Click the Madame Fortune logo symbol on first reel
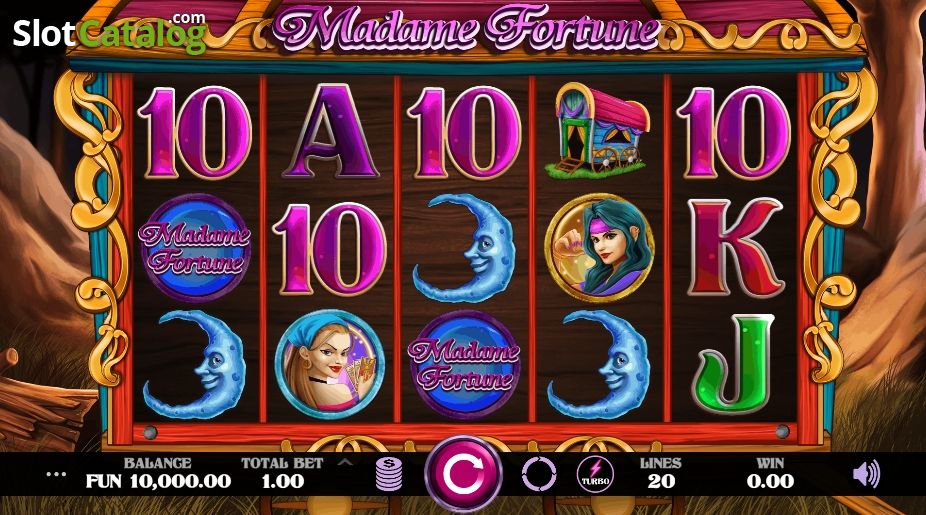This screenshot has height=515, width=926. (x=194, y=248)
